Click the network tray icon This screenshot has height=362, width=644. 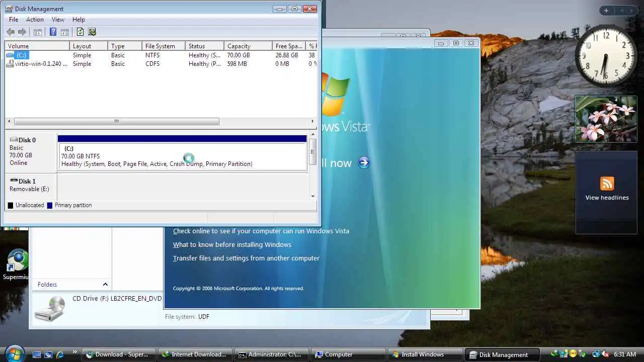click(596, 354)
